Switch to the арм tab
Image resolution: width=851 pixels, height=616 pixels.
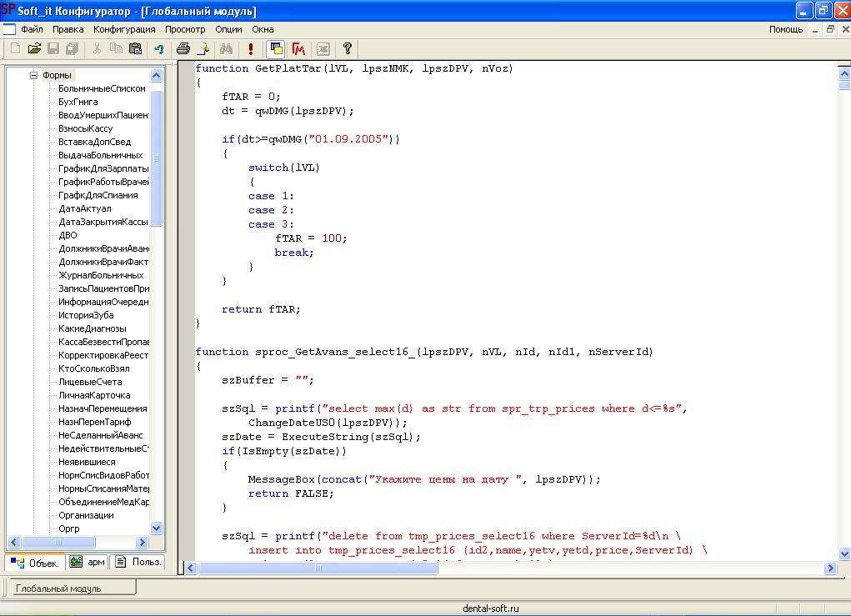coord(88,563)
